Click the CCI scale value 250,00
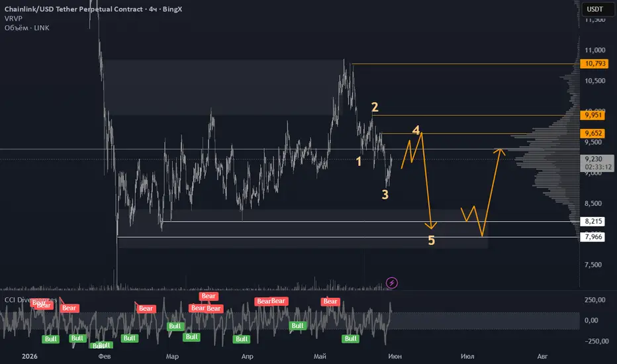The width and height of the screenshot is (617, 364). click(x=595, y=300)
